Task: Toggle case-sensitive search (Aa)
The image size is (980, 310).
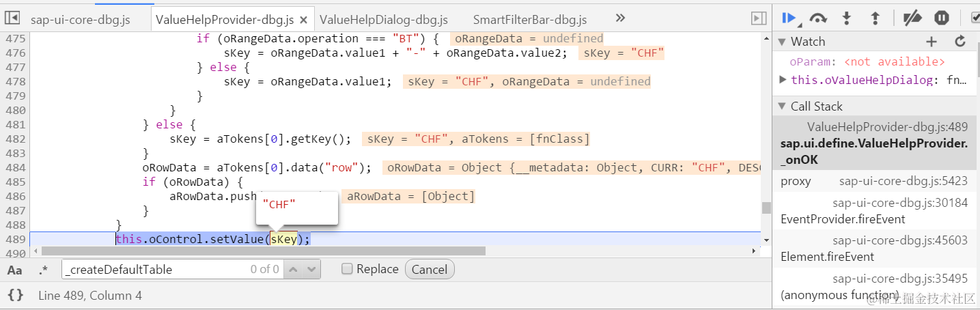Action: click(14, 270)
